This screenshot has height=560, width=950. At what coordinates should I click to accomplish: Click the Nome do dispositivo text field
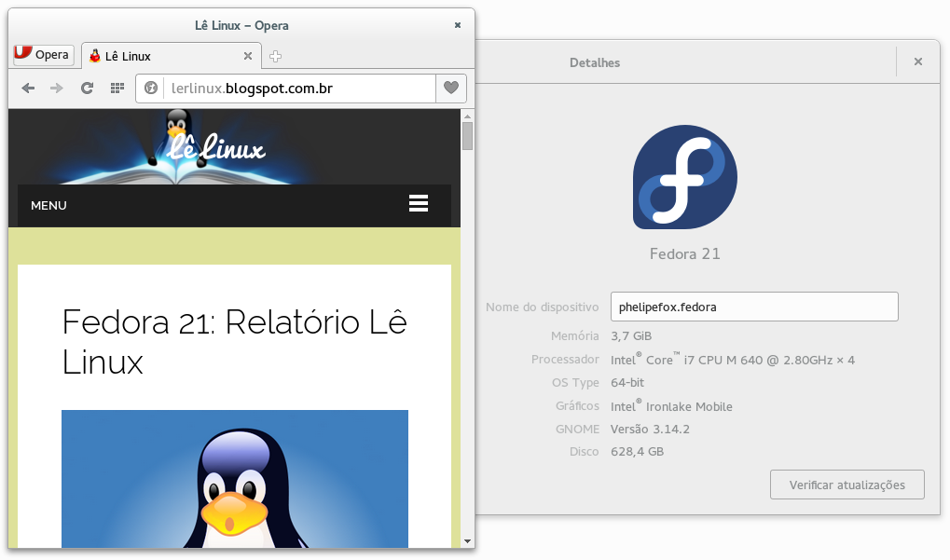(x=753, y=307)
